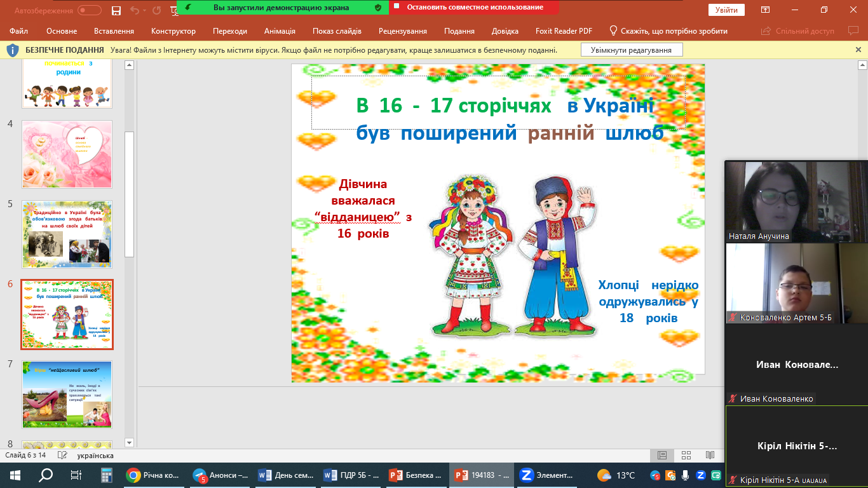Click Наталя Анучина video tile

point(797,201)
